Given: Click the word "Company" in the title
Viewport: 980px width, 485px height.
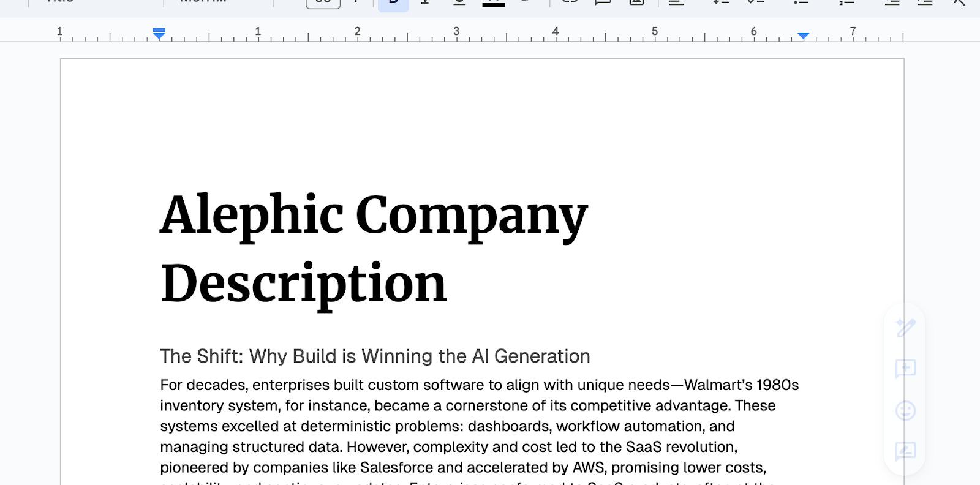Looking at the screenshot, I should tap(472, 218).
